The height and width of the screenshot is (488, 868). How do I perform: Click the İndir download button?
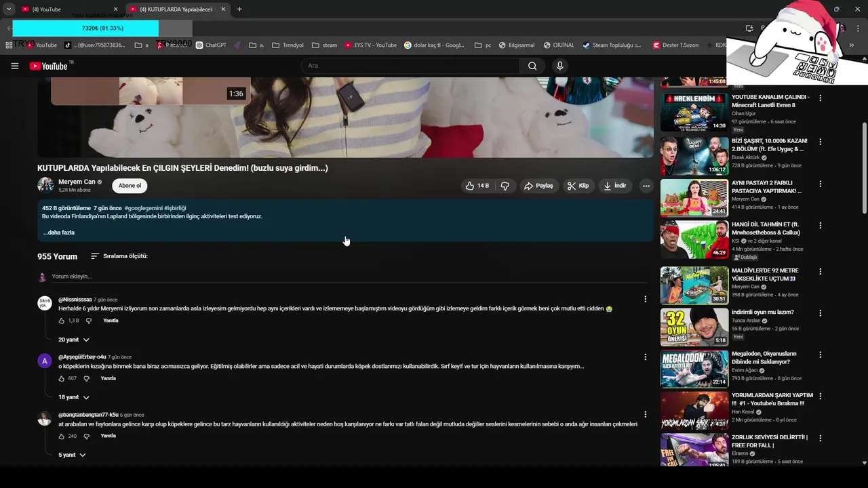(615, 186)
